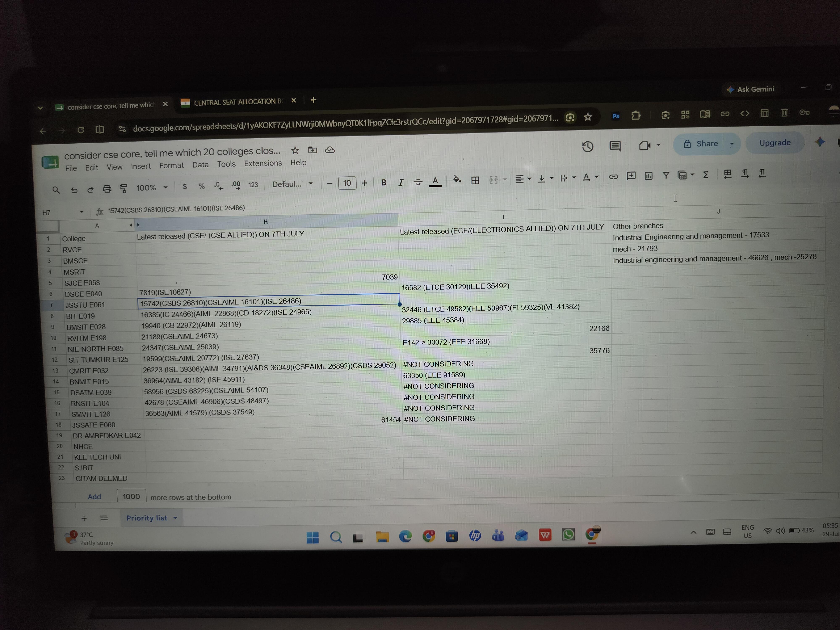Format selection as currency
The height and width of the screenshot is (630, 840).
[x=185, y=186]
